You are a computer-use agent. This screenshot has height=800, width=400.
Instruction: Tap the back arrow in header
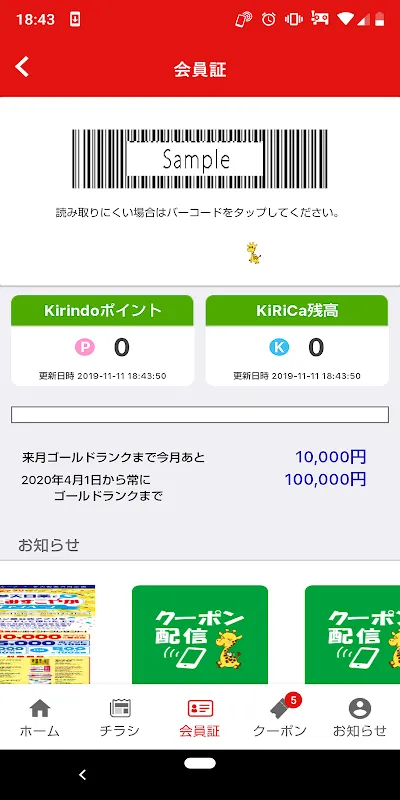pyautogui.click(x=22, y=67)
